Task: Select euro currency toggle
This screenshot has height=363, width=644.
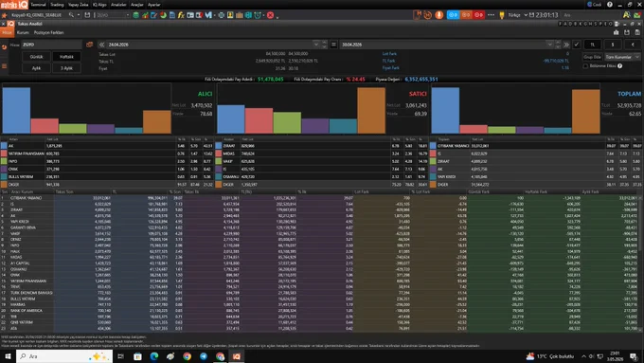Action: 633,45
